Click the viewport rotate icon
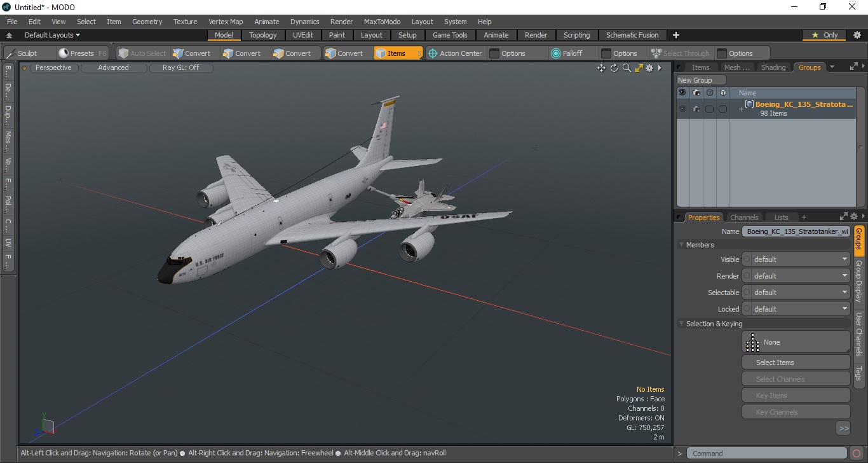868x463 pixels. [614, 68]
